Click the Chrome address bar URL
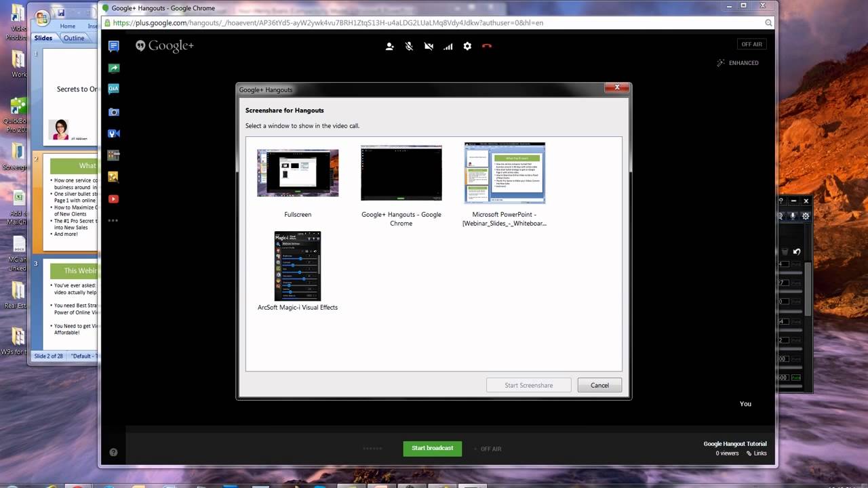Screen dimensions: 868x488 [328, 22]
